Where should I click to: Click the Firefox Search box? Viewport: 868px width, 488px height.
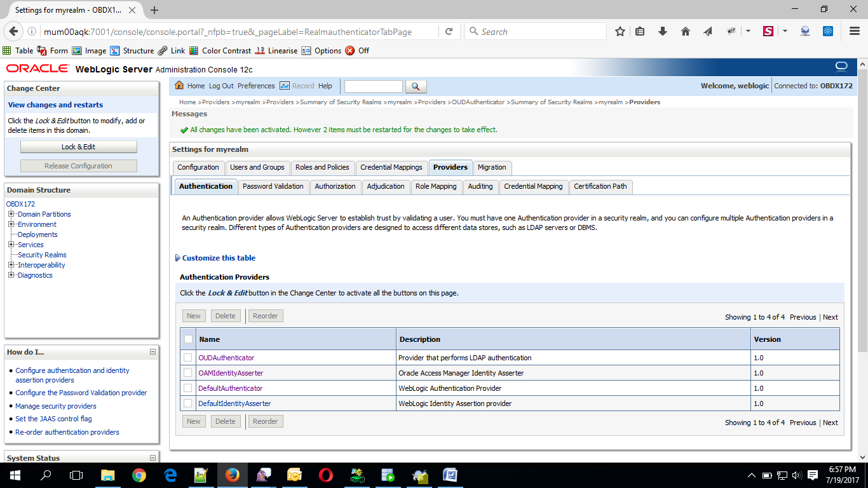[536, 31]
